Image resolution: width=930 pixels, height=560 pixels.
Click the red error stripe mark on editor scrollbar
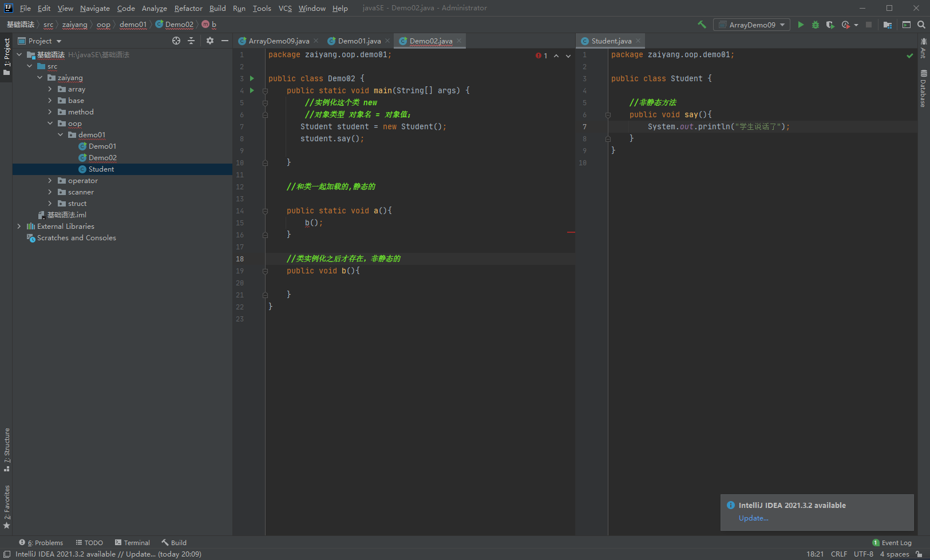tap(571, 232)
